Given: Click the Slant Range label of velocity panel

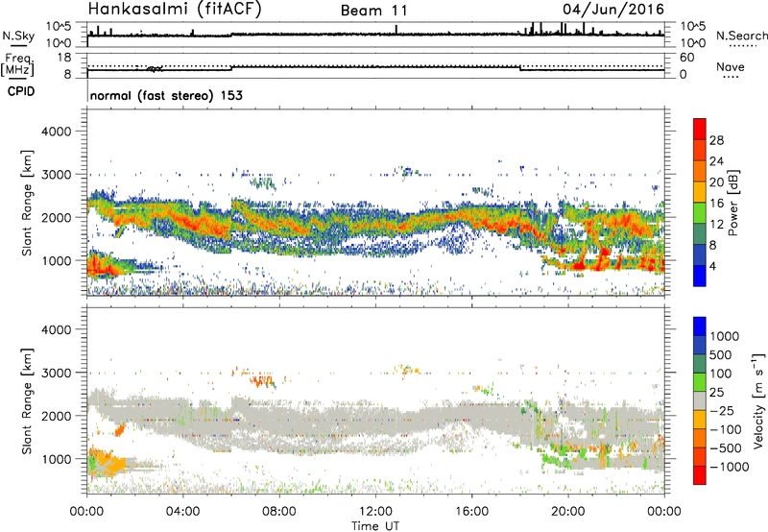Looking at the screenshot, I should [x=28, y=400].
